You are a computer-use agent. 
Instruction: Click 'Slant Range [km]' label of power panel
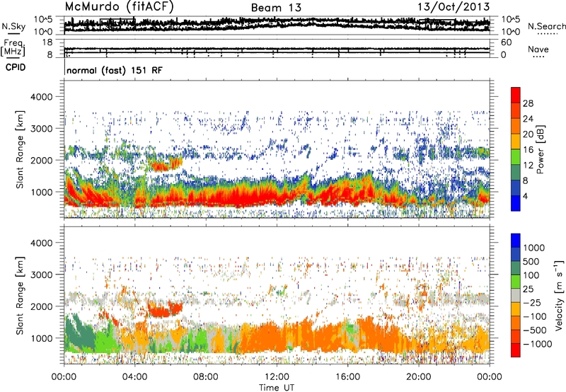(x=20, y=149)
